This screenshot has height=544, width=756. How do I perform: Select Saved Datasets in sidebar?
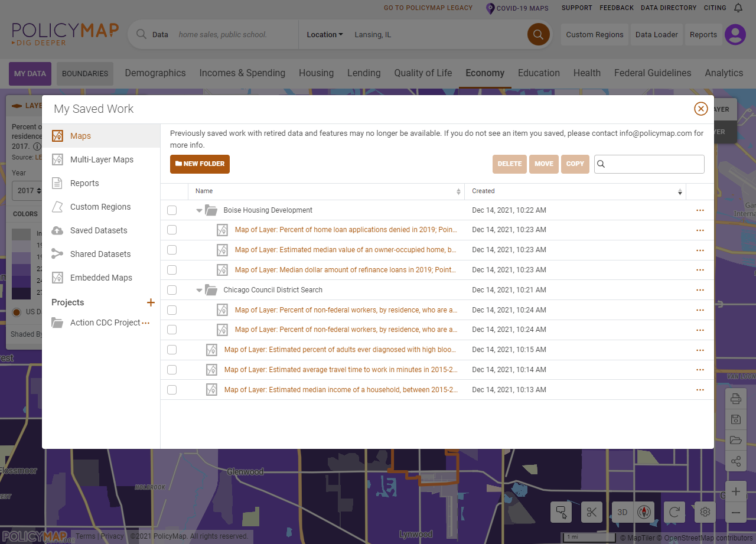(x=101, y=230)
